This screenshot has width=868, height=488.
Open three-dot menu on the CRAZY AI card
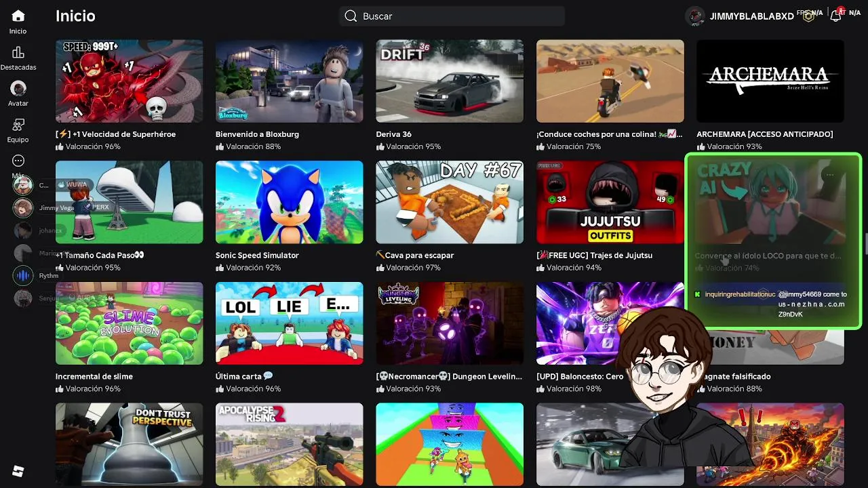829,175
